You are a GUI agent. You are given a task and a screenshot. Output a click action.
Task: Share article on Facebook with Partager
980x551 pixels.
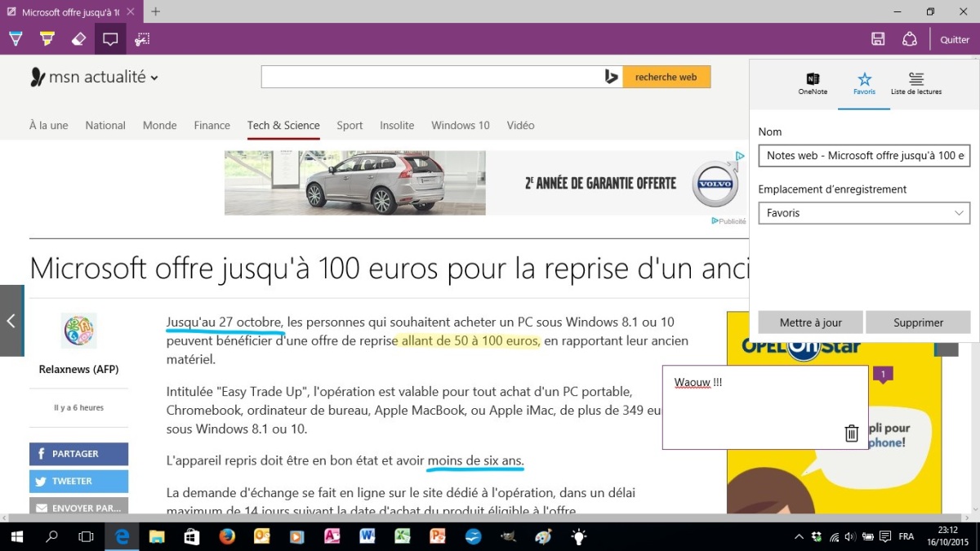[x=79, y=454]
